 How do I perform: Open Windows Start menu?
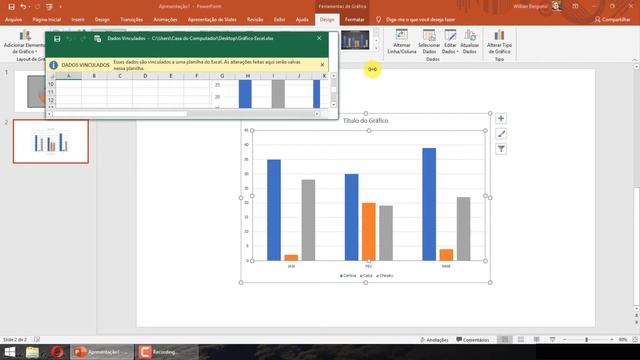[x=9, y=352]
